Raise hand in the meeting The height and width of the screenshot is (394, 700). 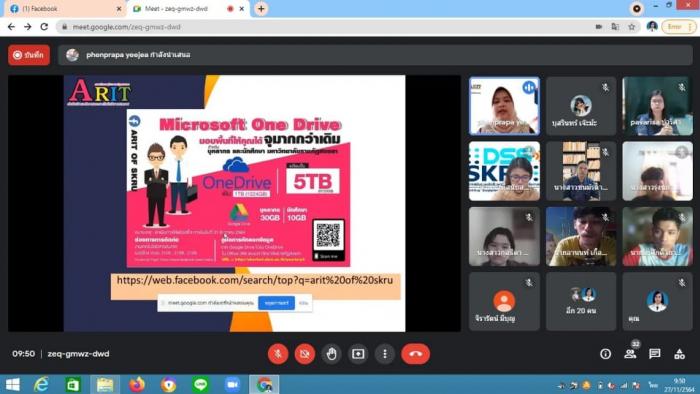(x=331, y=354)
